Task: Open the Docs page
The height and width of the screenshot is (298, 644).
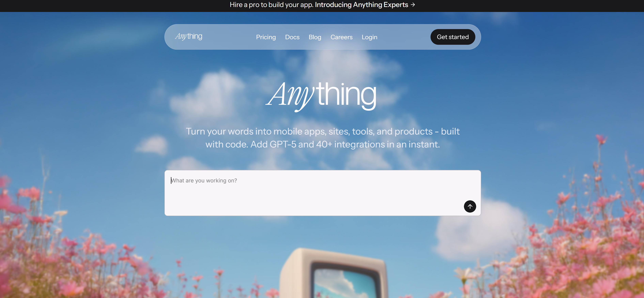Action: click(x=292, y=37)
